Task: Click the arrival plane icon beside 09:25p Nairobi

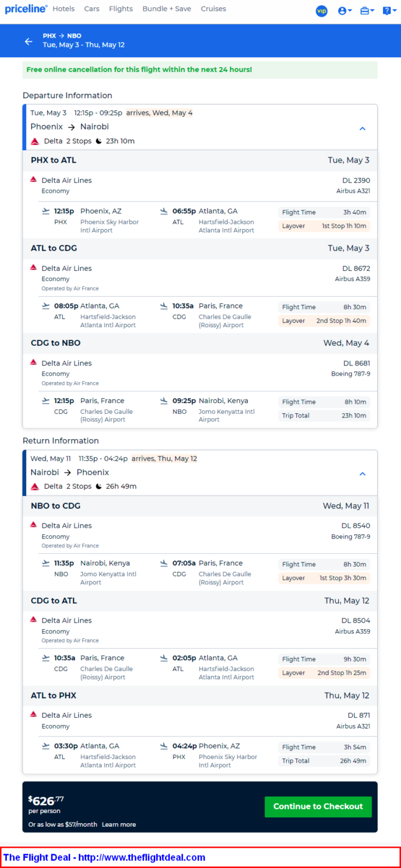Action: tap(165, 401)
